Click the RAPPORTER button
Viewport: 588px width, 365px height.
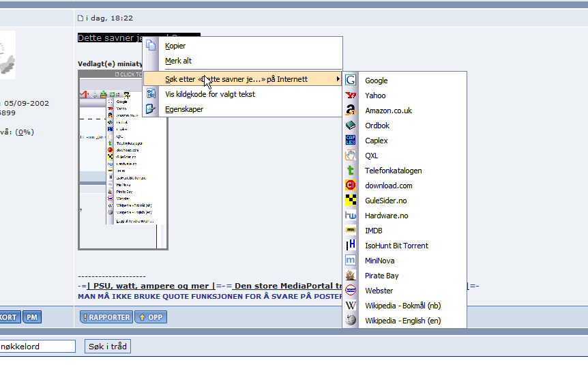[x=106, y=317]
